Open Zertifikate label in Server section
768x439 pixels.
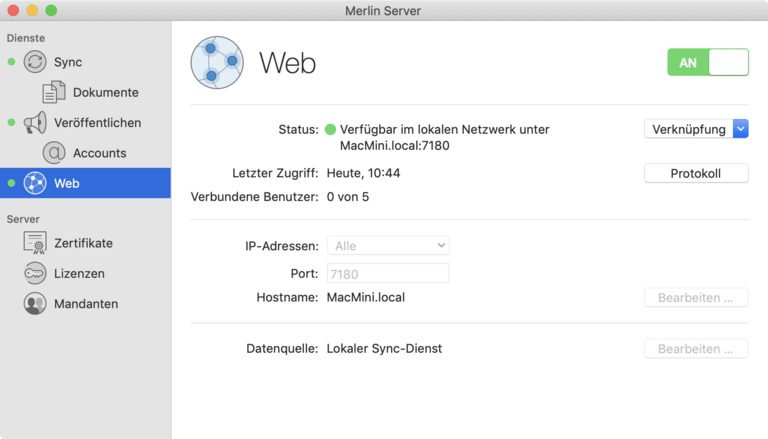click(83, 243)
